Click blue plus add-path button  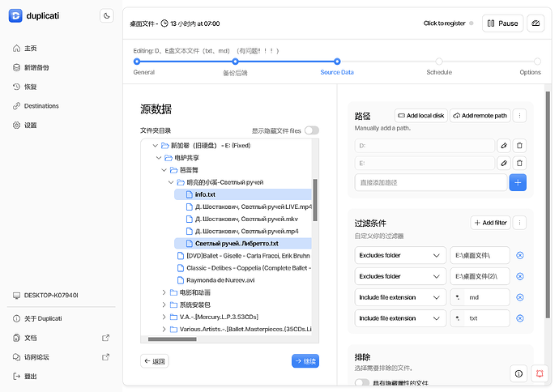(518, 182)
